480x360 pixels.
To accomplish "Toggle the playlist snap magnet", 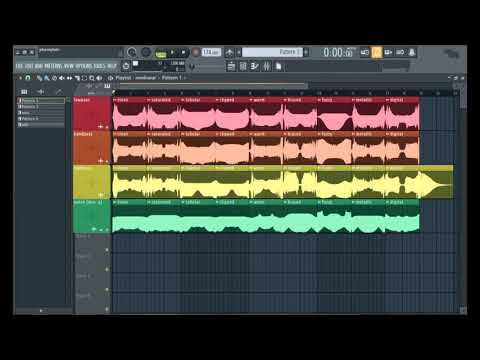I will [28, 78].
